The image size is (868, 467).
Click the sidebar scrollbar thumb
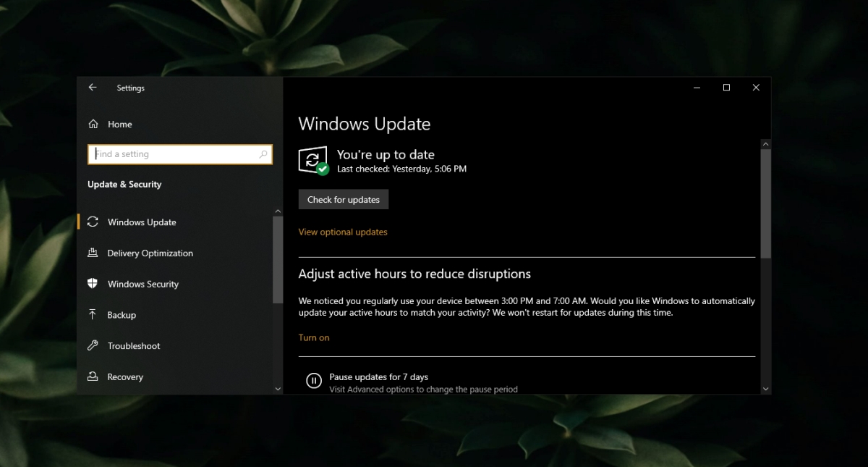click(x=278, y=259)
